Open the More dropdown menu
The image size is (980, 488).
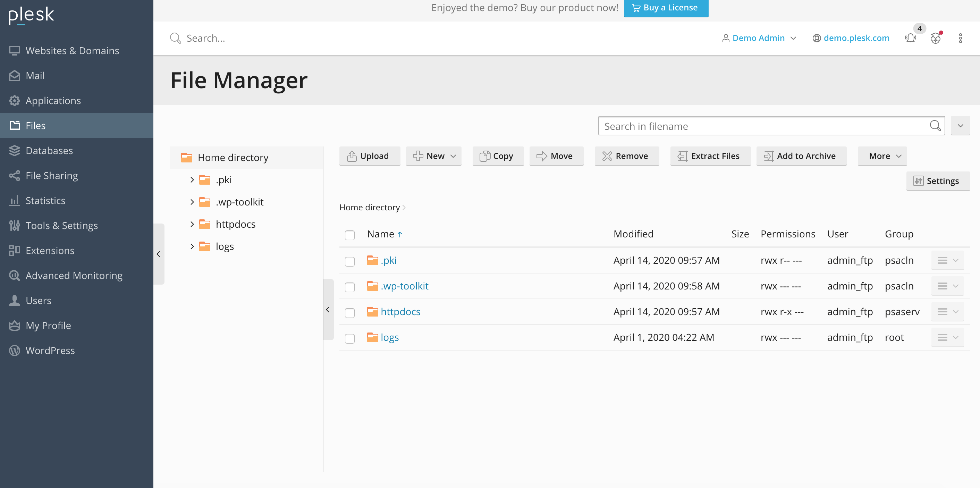882,156
